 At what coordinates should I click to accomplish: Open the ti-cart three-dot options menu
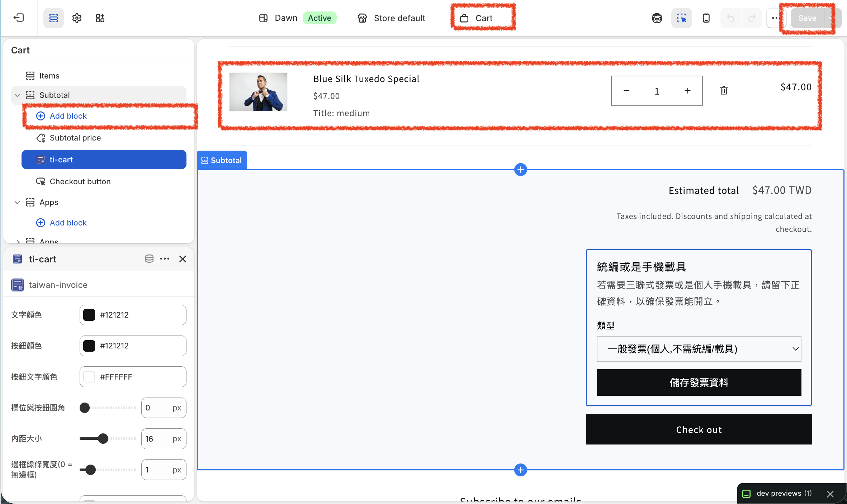[165, 259]
